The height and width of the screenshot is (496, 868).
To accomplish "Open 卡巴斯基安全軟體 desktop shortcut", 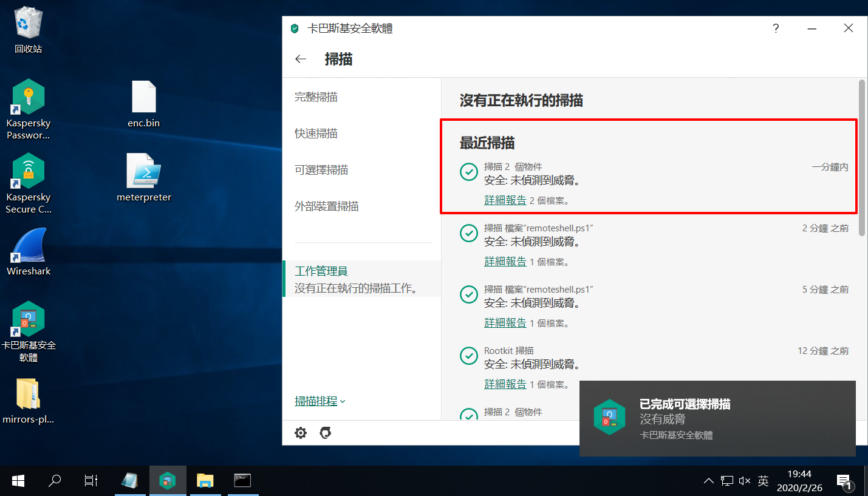I will [x=28, y=332].
